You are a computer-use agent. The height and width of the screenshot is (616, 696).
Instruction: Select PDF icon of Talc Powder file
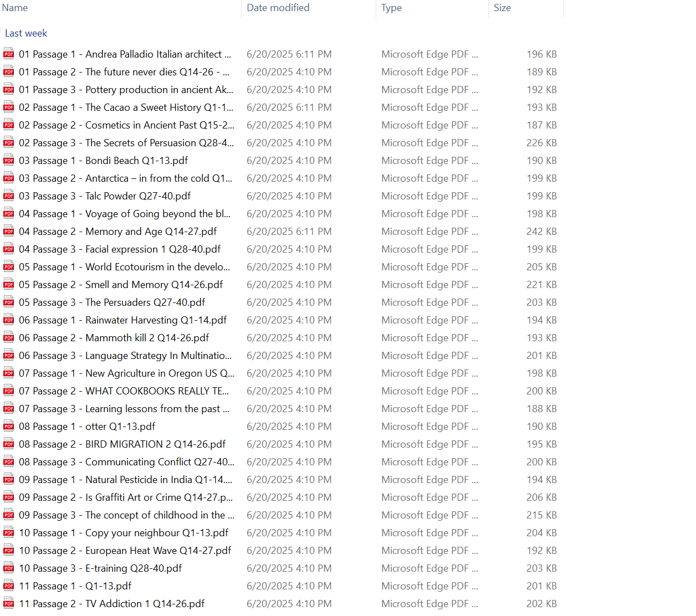pyautogui.click(x=9, y=196)
